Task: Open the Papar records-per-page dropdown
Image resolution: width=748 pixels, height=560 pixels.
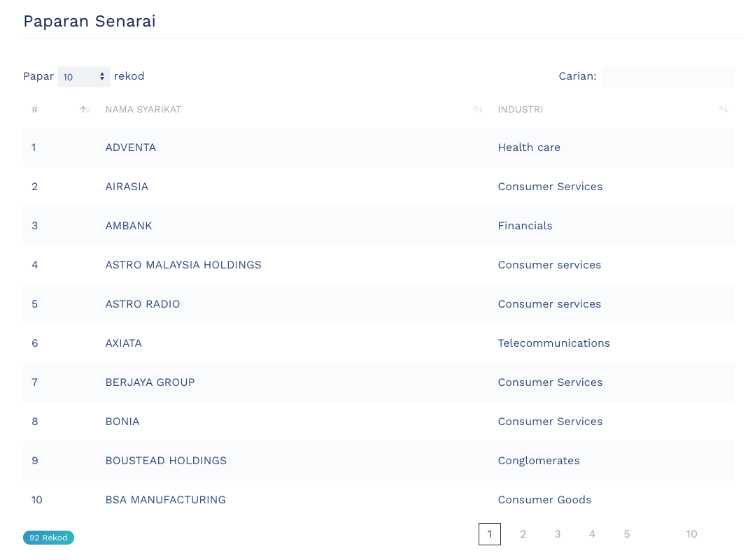Action: 84,77
